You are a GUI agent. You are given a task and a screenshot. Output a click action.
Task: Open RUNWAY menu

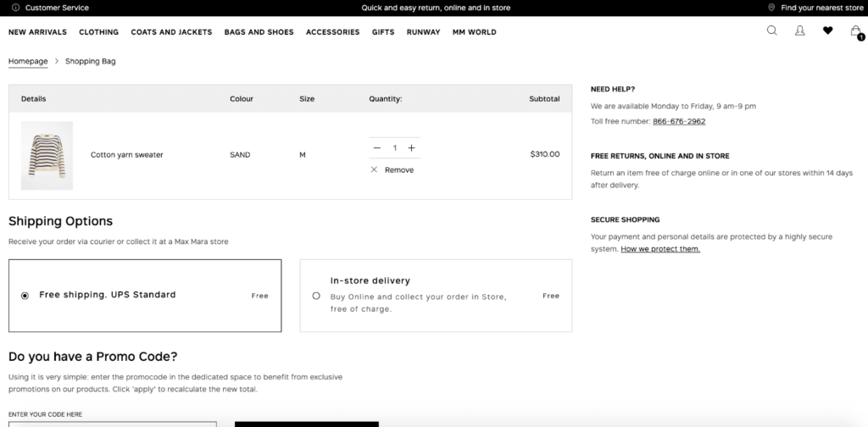pos(424,32)
